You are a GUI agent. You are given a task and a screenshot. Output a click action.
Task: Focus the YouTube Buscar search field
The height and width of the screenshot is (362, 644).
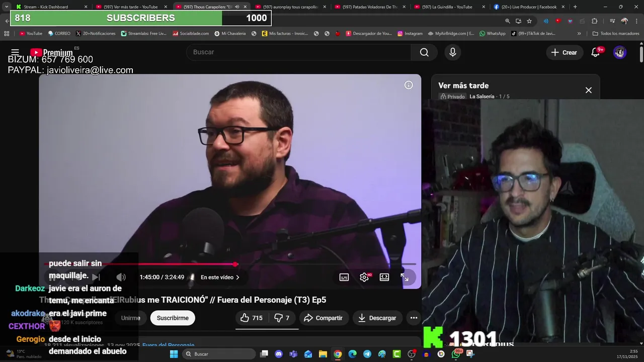click(299, 52)
